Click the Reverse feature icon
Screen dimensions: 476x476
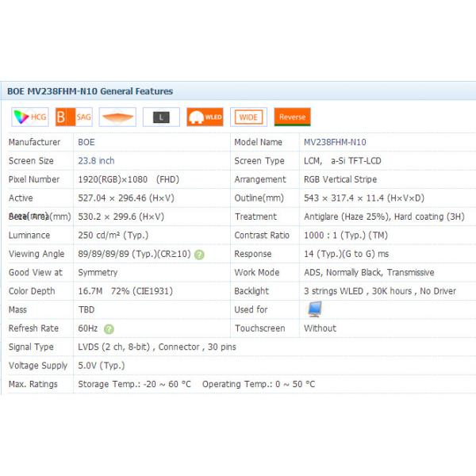click(x=292, y=117)
